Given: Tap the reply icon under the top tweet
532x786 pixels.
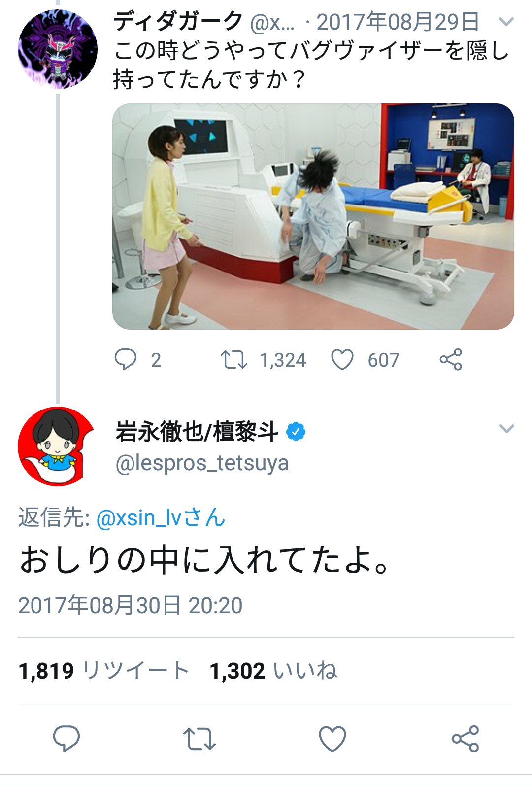Looking at the screenshot, I should (126, 359).
